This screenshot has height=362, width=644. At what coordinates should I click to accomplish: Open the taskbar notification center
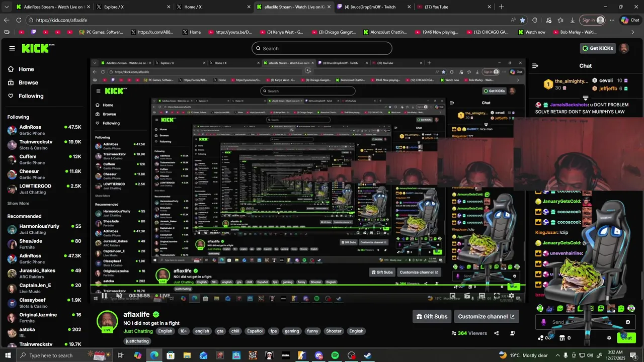point(633,355)
